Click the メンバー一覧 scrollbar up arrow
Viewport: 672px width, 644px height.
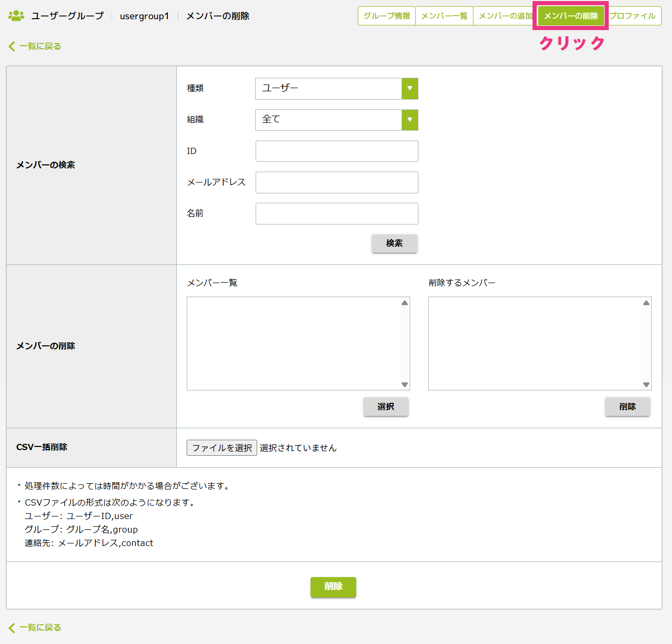405,303
